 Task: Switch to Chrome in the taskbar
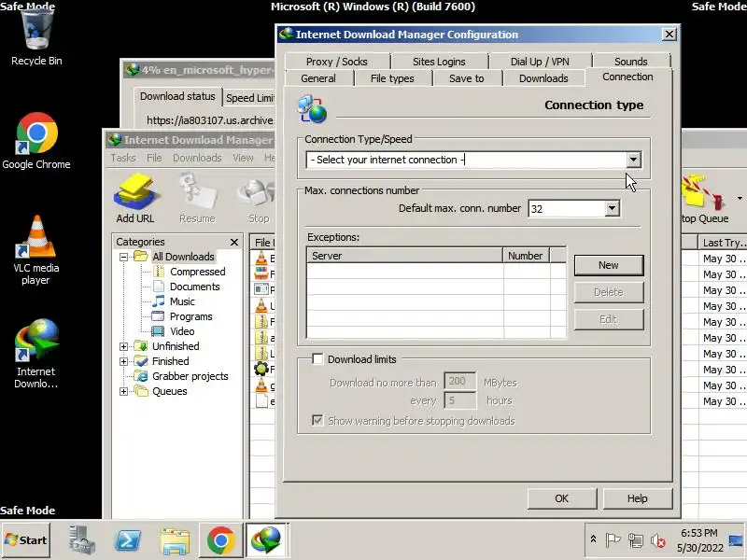click(x=220, y=540)
